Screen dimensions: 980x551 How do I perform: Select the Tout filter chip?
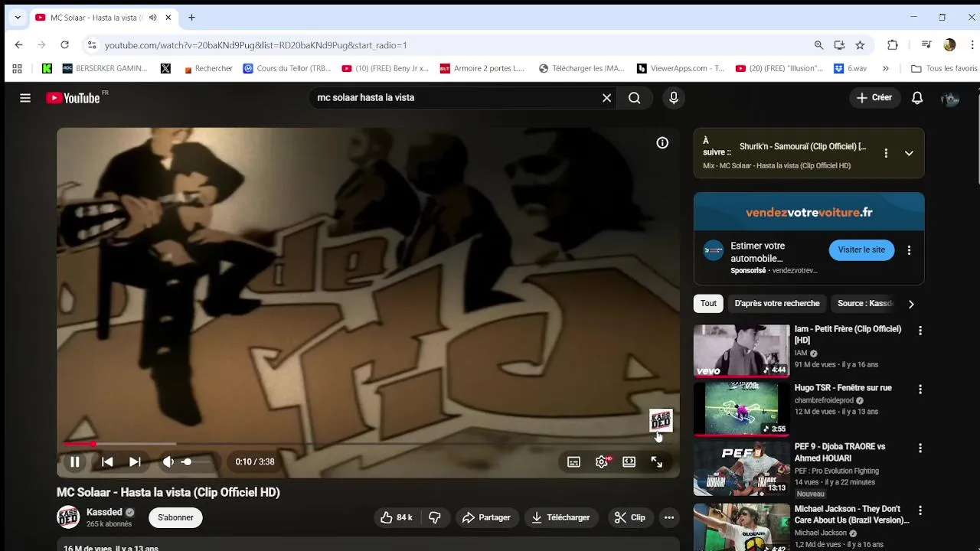point(708,304)
